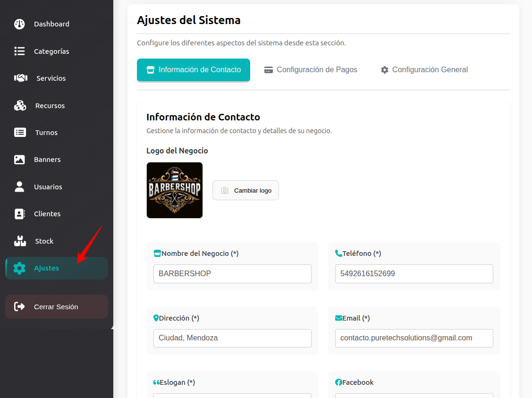Click the Ajustes gear icon
Screen dimensions: 532x398
pyautogui.click(x=19, y=268)
